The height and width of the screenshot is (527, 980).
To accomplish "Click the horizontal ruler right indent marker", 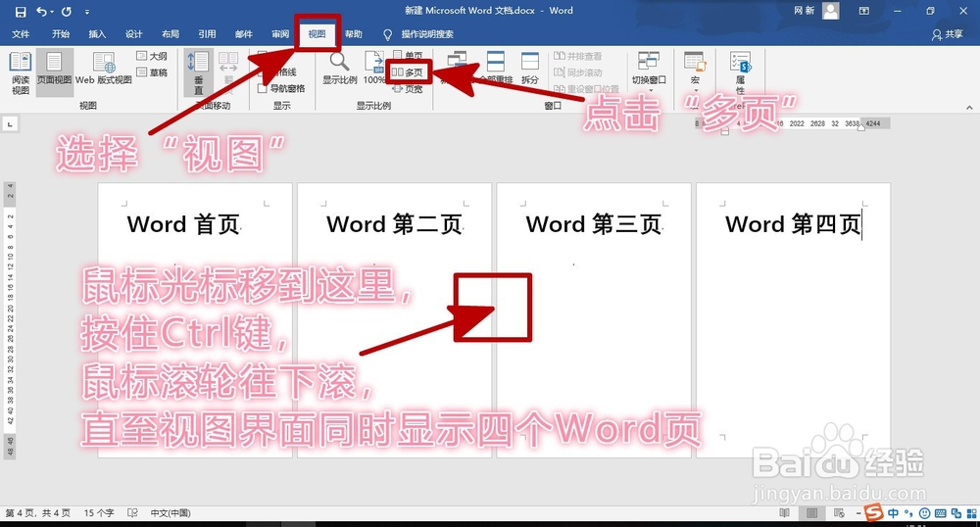I will click(x=860, y=126).
